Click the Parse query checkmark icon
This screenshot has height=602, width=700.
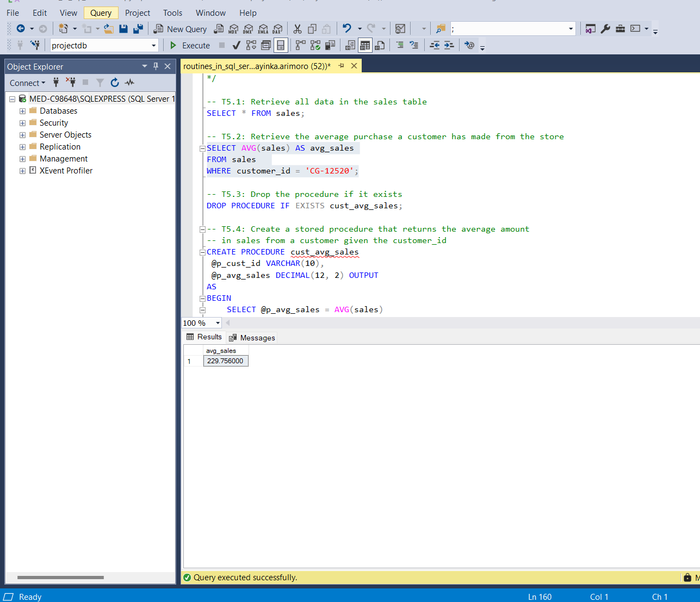click(236, 46)
